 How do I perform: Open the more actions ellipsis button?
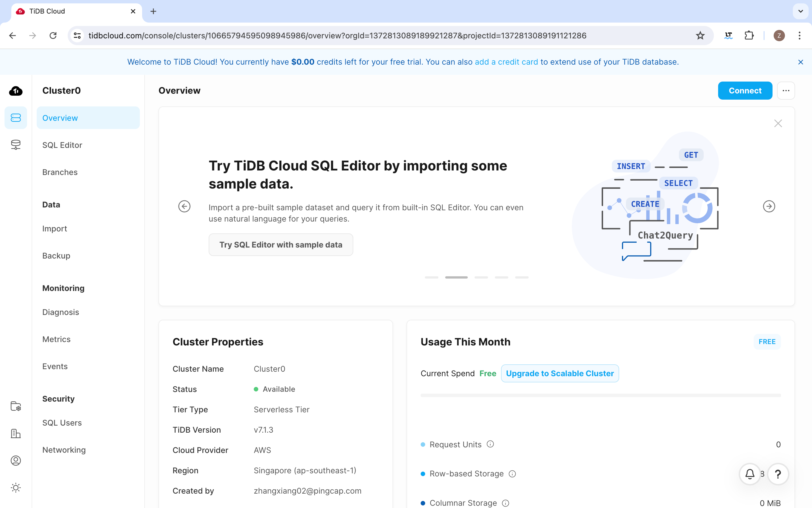click(x=786, y=91)
